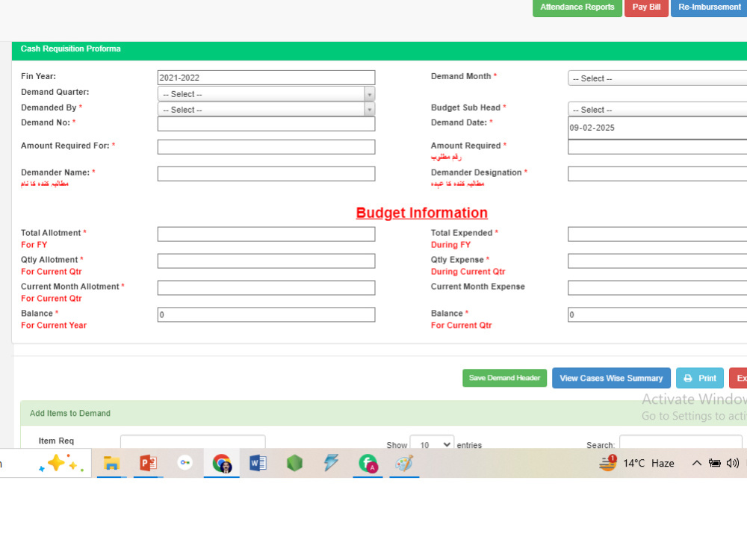This screenshot has height=560, width=747.
Task: Click the Cash Requisition Proforma title
Action: coord(70,49)
